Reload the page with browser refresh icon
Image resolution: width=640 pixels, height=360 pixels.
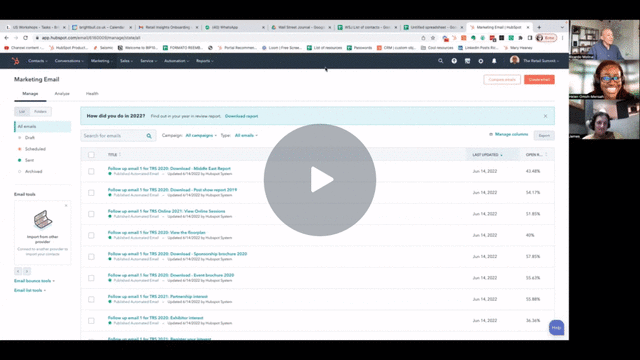pos(25,38)
